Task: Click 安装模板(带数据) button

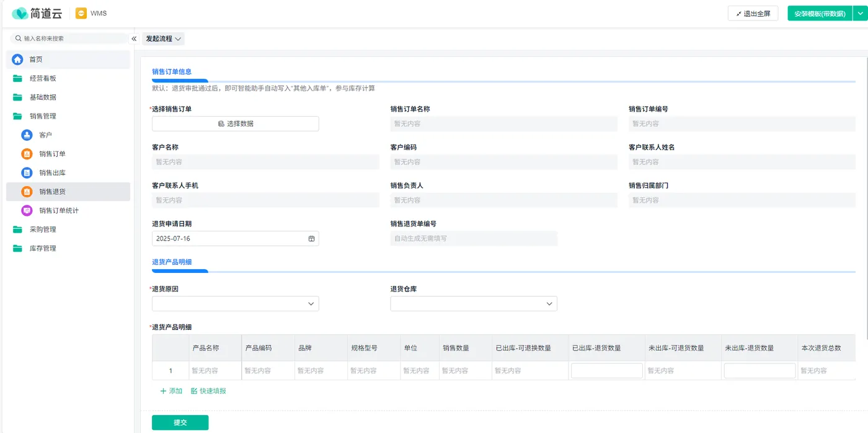Action: click(x=820, y=14)
